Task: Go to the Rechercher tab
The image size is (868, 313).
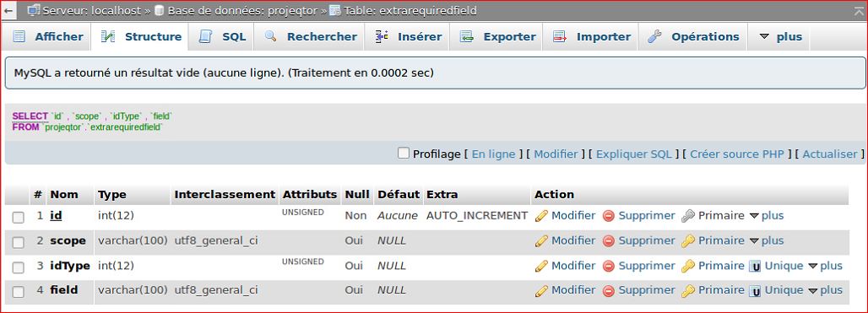Action: tap(311, 37)
